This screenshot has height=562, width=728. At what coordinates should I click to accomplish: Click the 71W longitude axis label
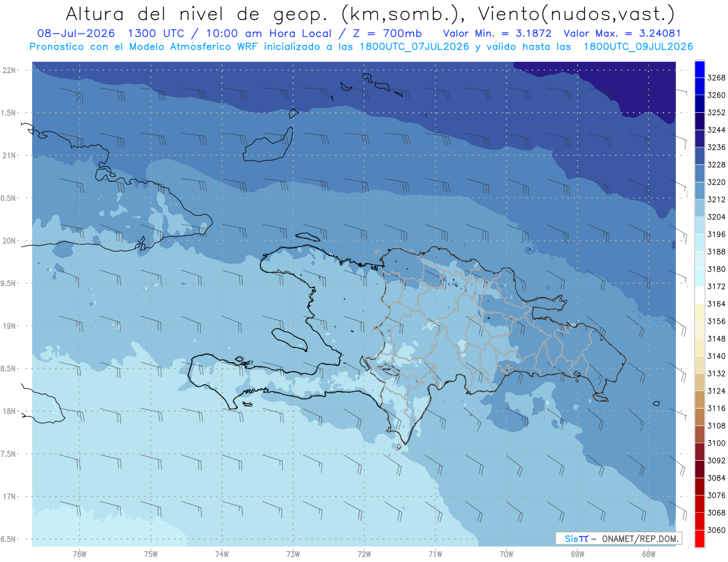435,554
